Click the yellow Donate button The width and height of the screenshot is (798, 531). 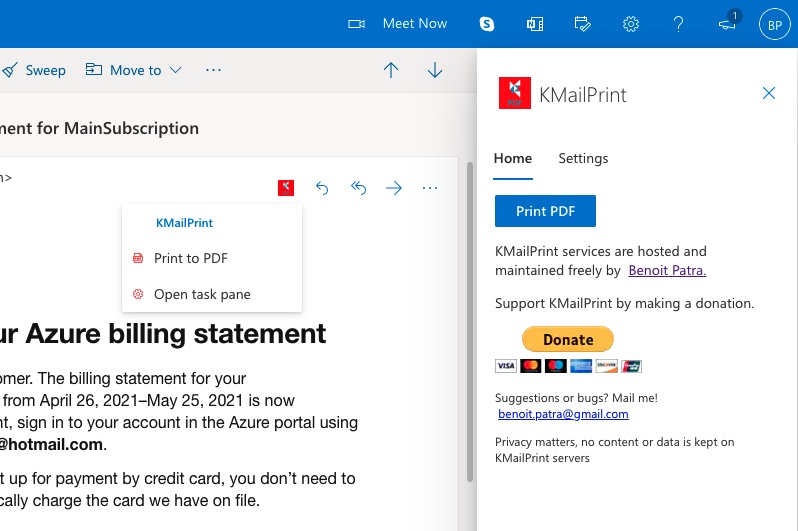(x=568, y=339)
